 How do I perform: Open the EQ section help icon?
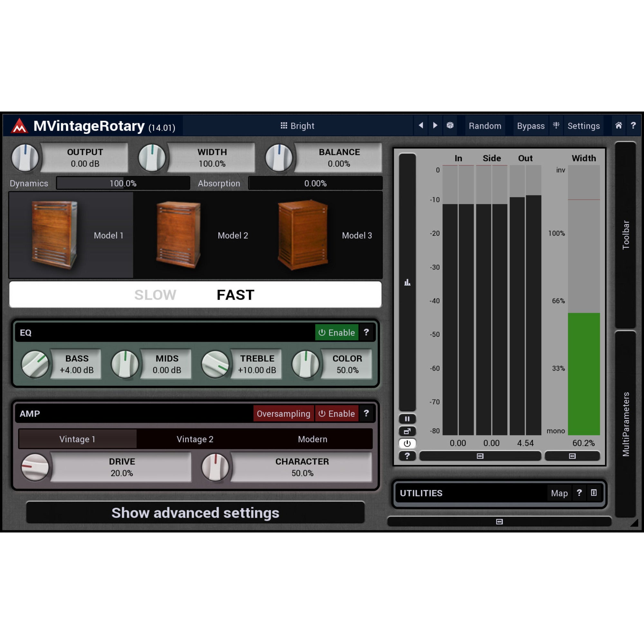366,332
